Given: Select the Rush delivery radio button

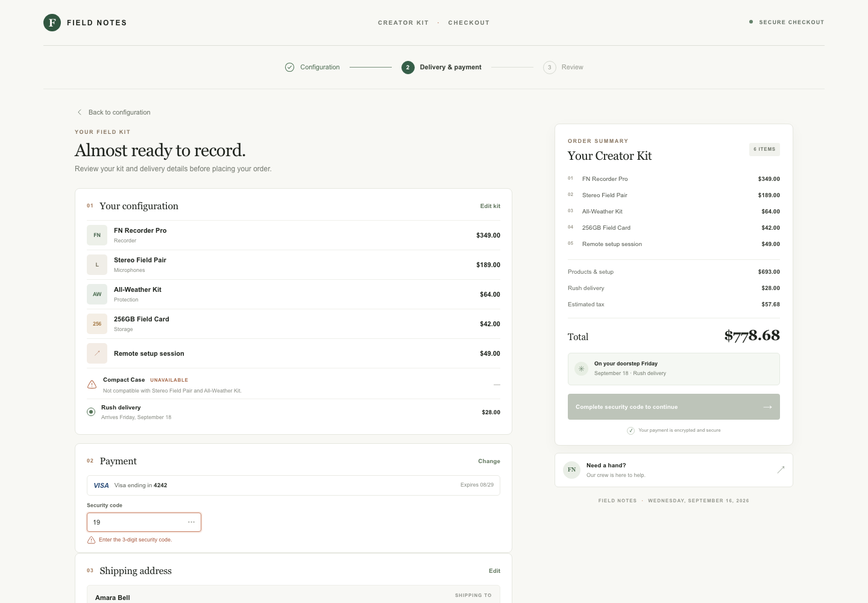Looking at the screenshot, I should 91,412.
